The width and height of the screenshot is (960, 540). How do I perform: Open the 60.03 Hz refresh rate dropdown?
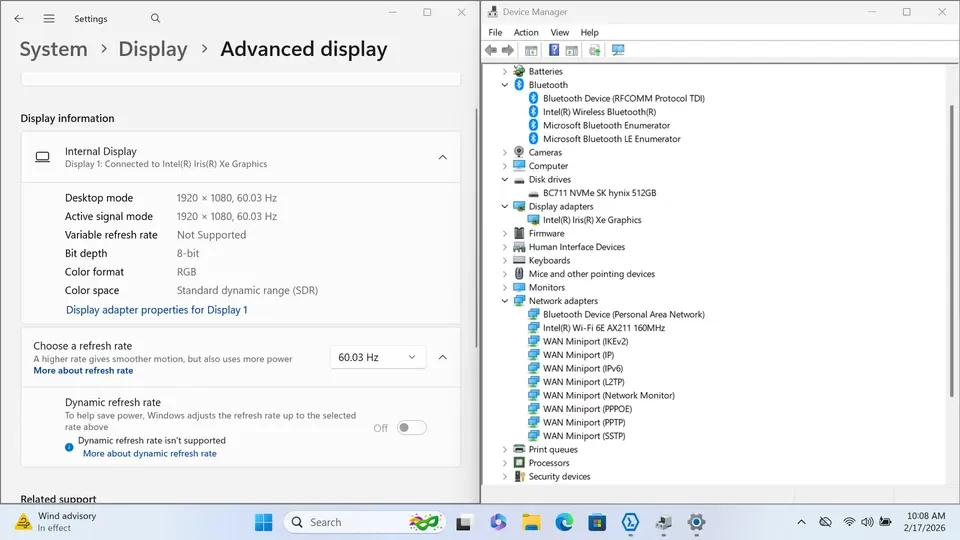pos(378,357)
